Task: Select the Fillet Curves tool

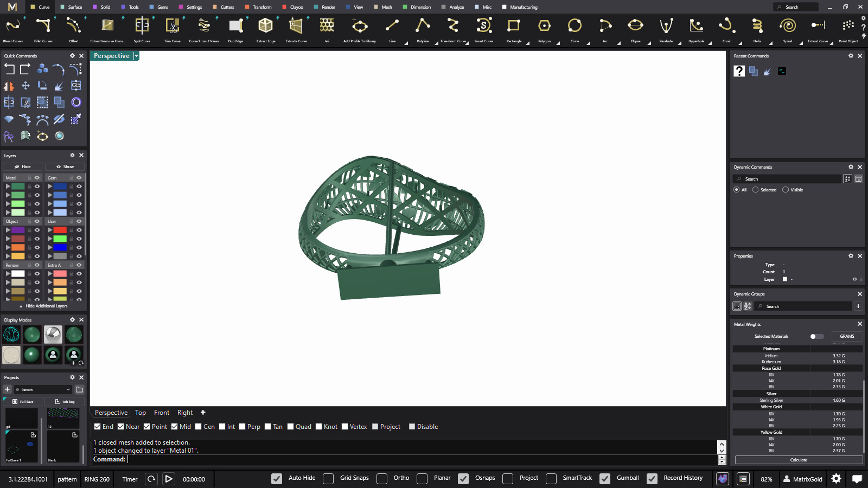Action: pos(43,29)
